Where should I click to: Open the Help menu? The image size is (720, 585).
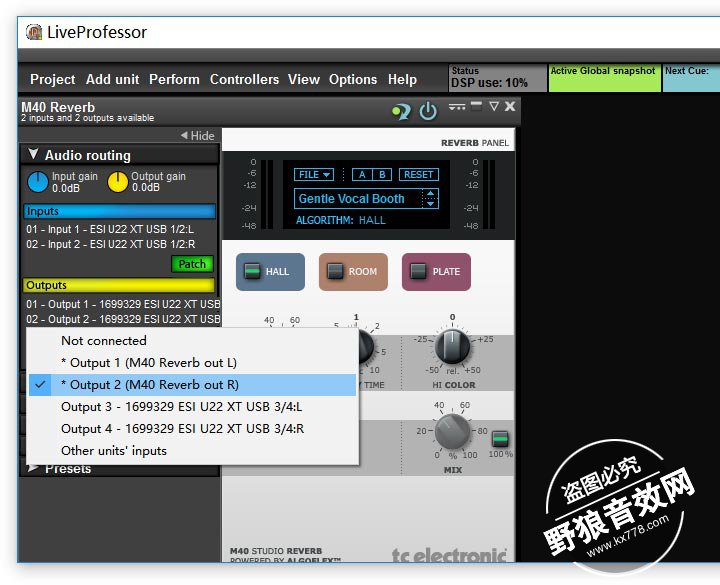[402, 79]
